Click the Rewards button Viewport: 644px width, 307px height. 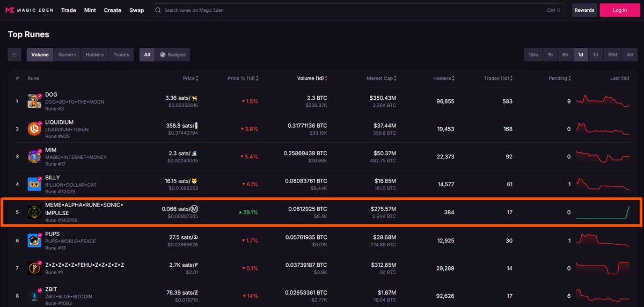pos(584,10)
